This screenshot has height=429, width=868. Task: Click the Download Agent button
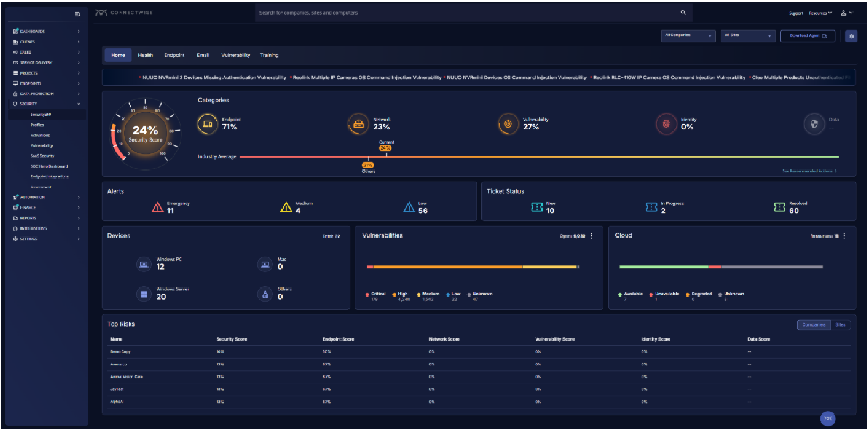coord(807,36)
